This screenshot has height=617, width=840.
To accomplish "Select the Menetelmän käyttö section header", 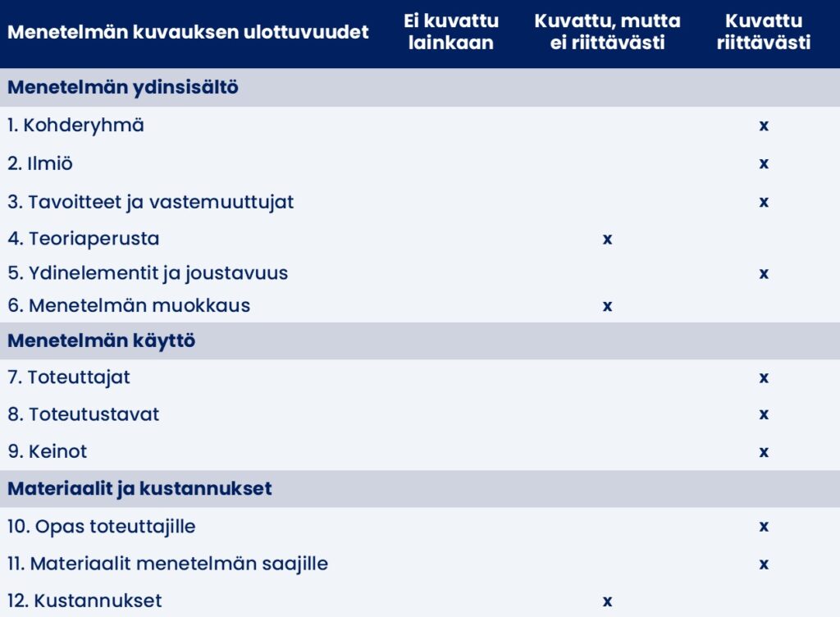I will (x=102, y=340).
